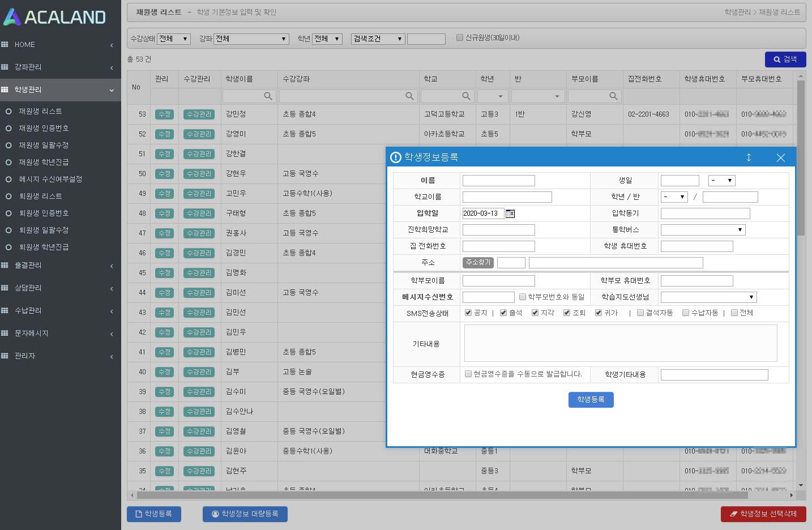Open 재원생 일괄수정 menu item
Image resolution: width=812 pixels, height=530 pixels.
[x=44, y=146]
